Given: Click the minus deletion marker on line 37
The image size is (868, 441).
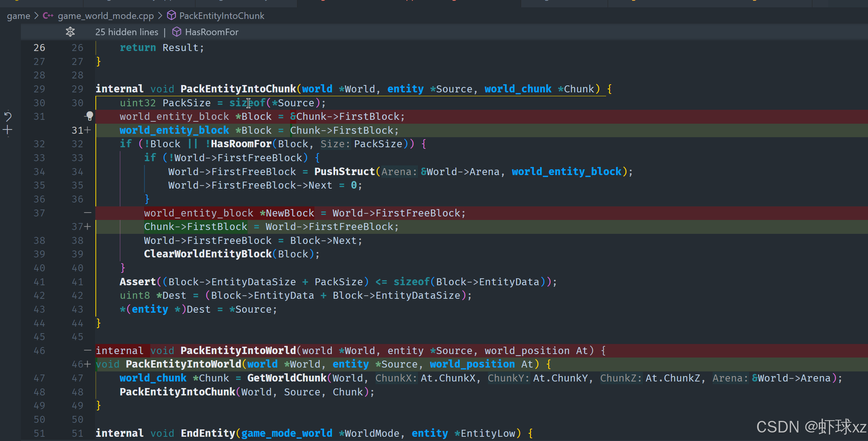Looking at the screenshot, I should [88, 213].
